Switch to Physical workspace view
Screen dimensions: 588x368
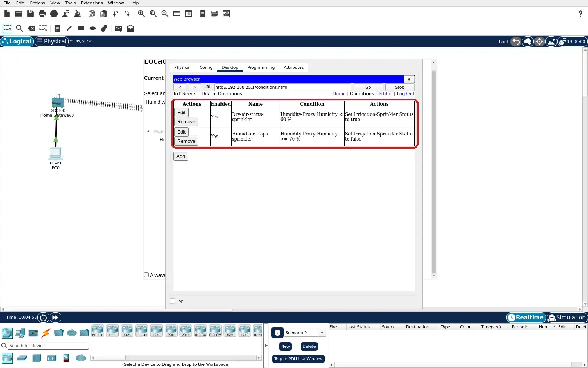[51, 42]
